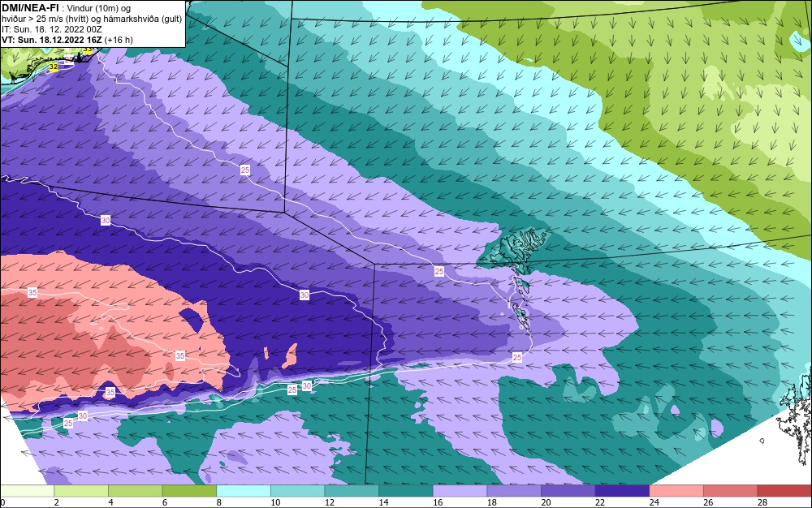This screenshot has height=508, width=812.
Task: Click the legend scale number '8'
Action: [219, 502]
